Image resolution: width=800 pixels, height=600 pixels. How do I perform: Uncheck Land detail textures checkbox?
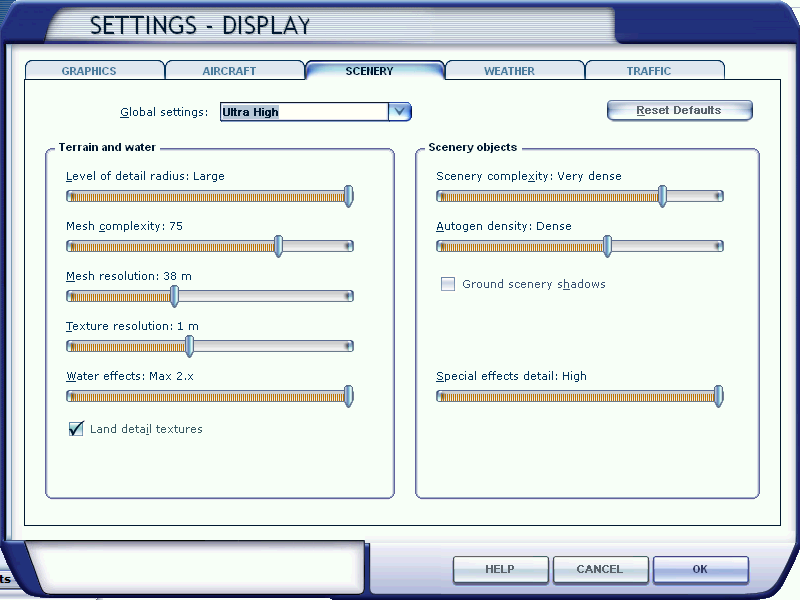[x=76, y=429]
